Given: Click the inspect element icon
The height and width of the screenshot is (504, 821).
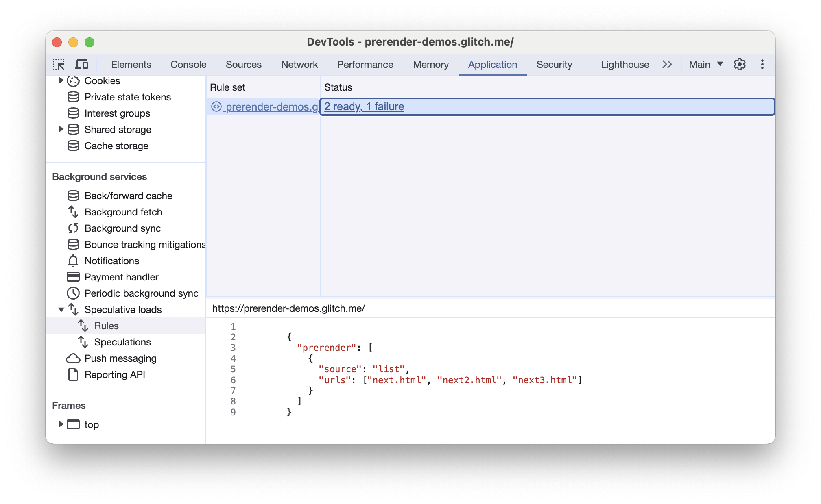Looking at the screenshot, I should pyautogui.click(x=59, y=65).
